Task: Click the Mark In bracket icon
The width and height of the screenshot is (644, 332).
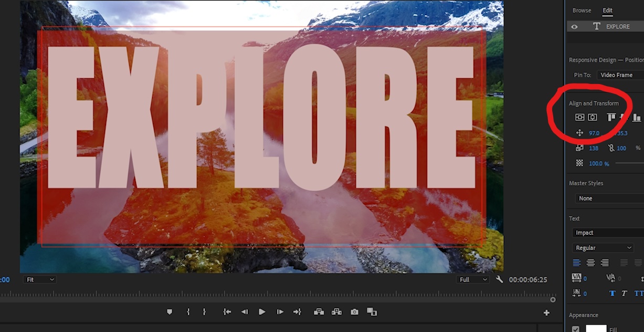Action: click(x=188, y=312)
